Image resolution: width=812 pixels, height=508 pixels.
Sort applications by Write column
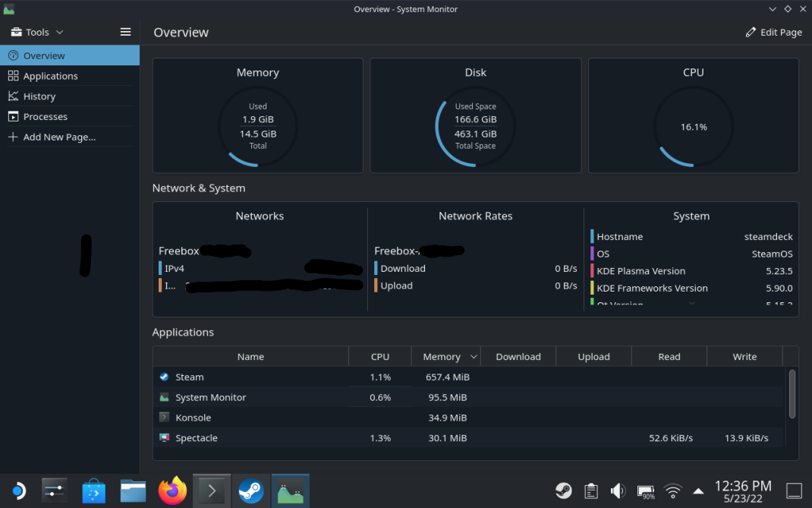pyautogui.click(x=744, y=357)
